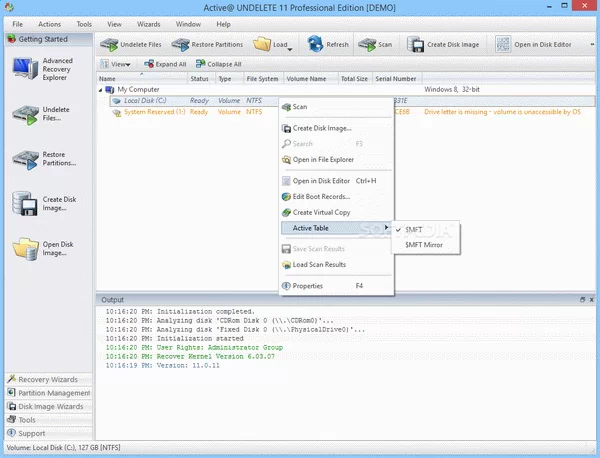Click 'User Rights: Administrator Group' output line
The width and height of the screenshot is (600, 458).
click(x=194, y=347)
